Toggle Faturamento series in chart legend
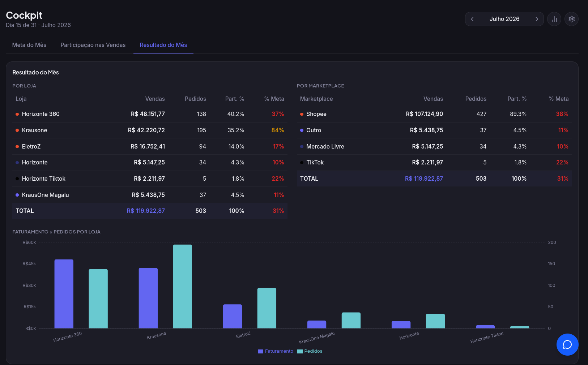Screen dimensions: 588x365 tap(276, 351)
